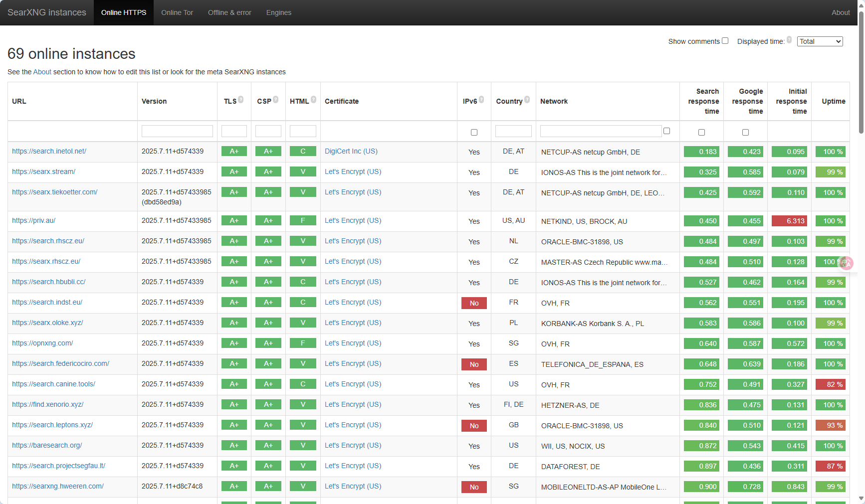Click the help icon next to TLS
This screenshot has height=504, width=865.
[x=241, y=100]
